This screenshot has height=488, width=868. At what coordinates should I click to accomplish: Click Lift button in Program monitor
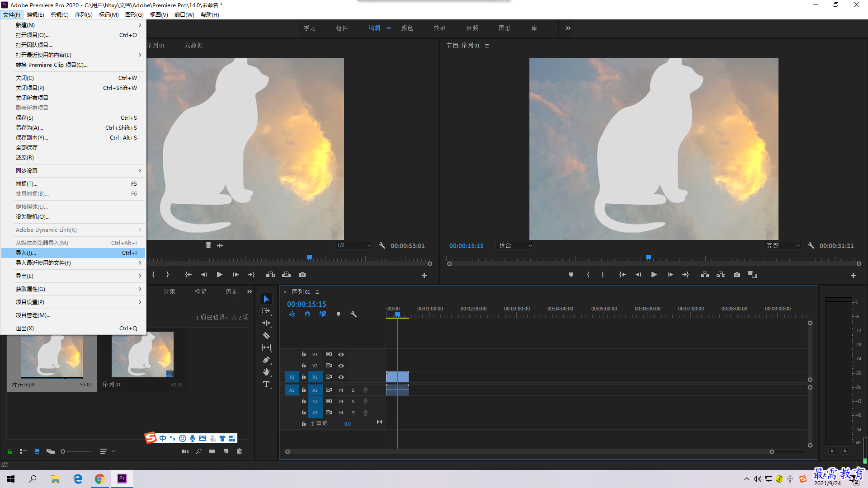(x=705, y=275)
